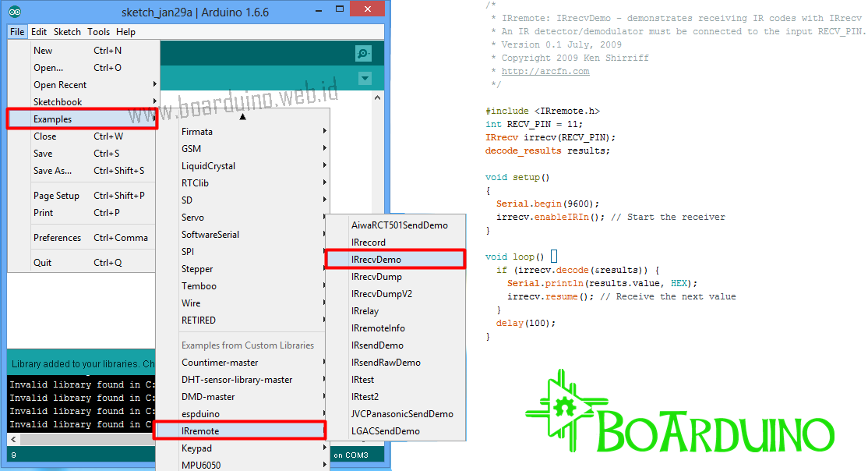Image resolution: width=868 pixels, height=471 pixels.
Task: Click the tab dropdown arrow button
Action: tap(365, 79)
